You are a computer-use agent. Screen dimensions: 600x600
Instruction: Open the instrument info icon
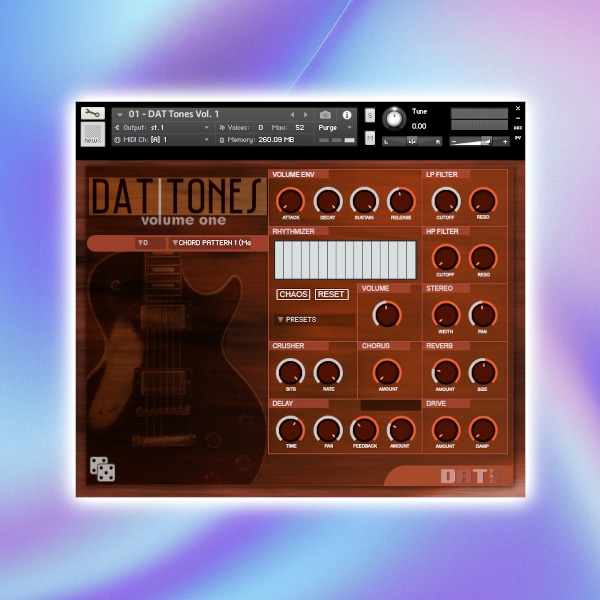[347, 115]
